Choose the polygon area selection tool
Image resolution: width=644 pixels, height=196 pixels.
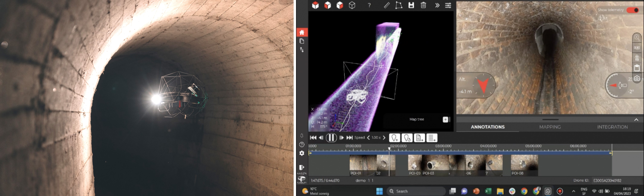399,5
